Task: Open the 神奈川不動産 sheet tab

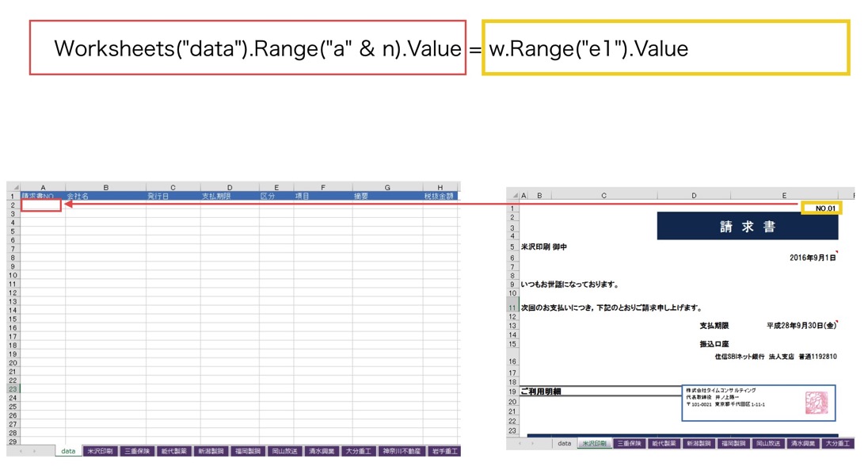Action: 402,451
